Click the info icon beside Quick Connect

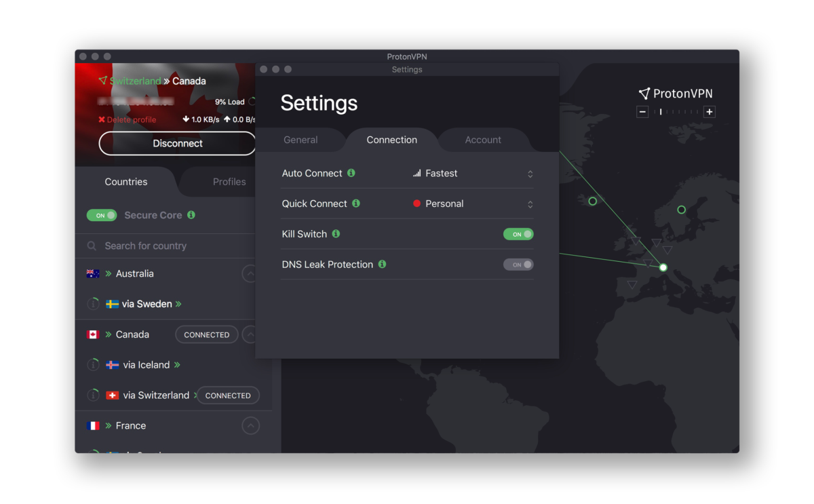point(356,203)
